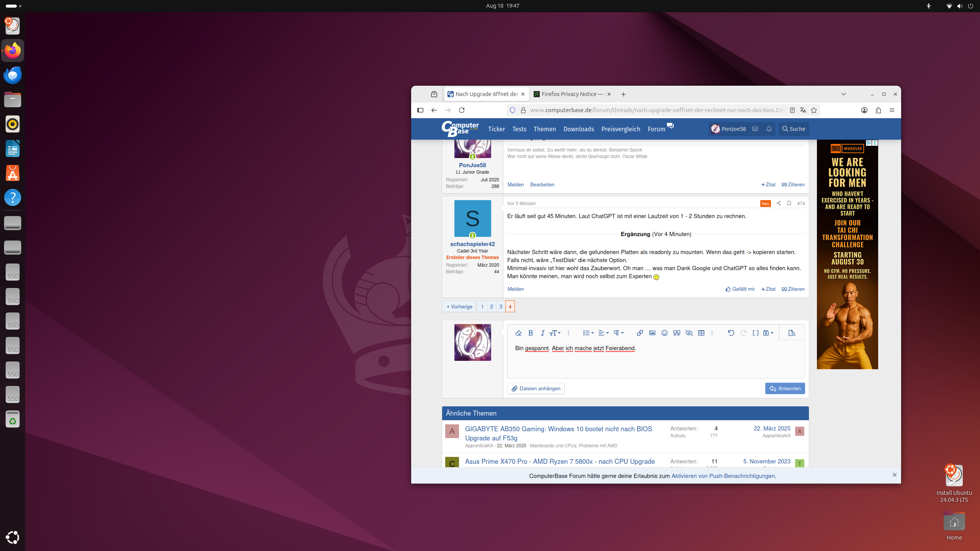Click the remove formatting eraser icon
This screenshot has width=980, height=551.
(518, 333)
